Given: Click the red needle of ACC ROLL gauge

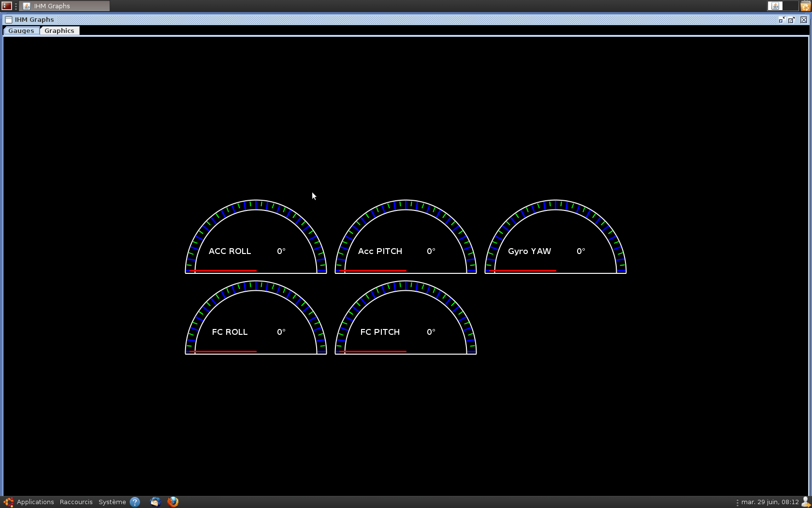Looking at the screenshot, I should [223, 270].
